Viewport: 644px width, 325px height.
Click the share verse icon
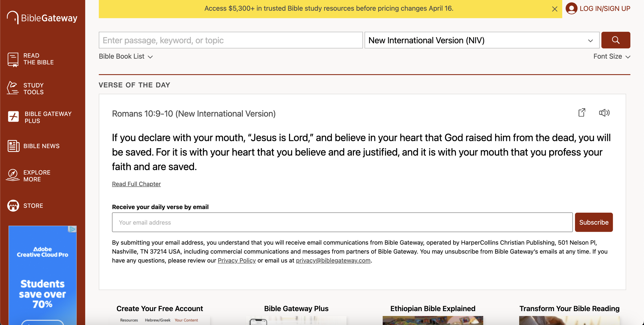pos(582,113)
